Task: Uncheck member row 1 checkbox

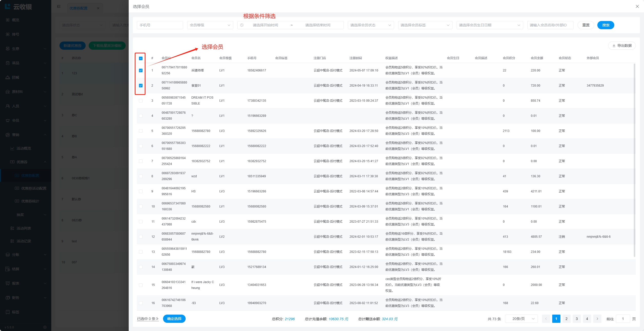Action: pyautogui.click(x=141, y=70)
